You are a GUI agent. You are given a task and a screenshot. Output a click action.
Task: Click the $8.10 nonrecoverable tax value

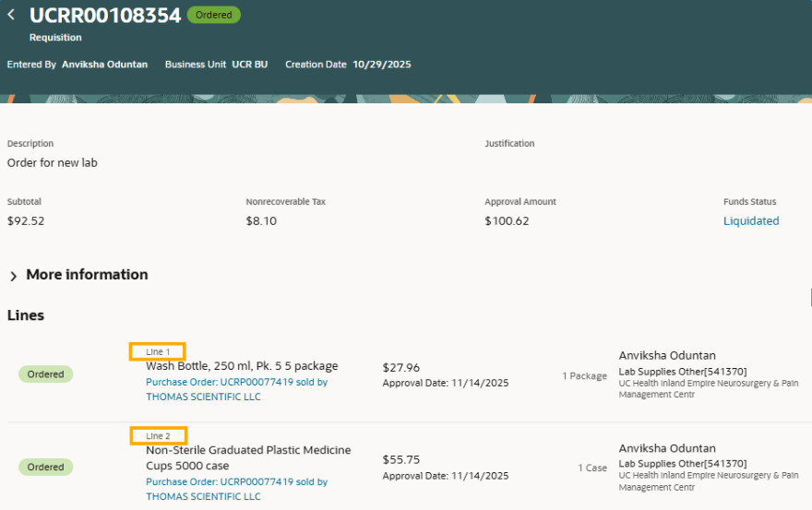click(261, 221)
